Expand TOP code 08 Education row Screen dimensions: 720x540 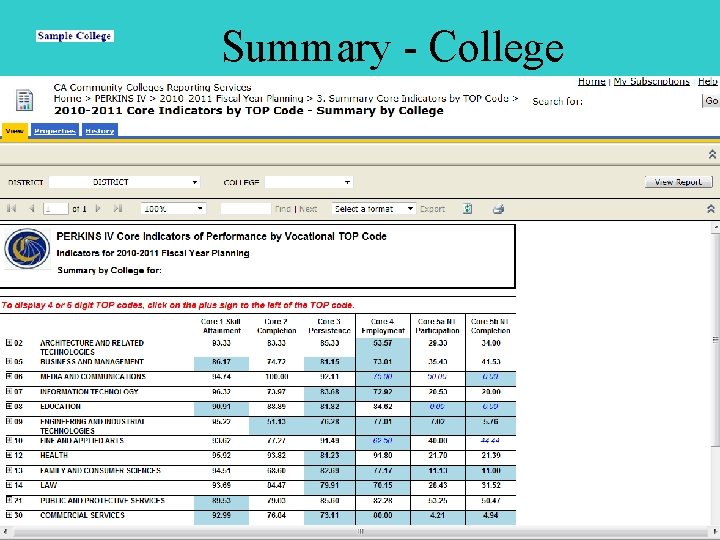(9, 406)
